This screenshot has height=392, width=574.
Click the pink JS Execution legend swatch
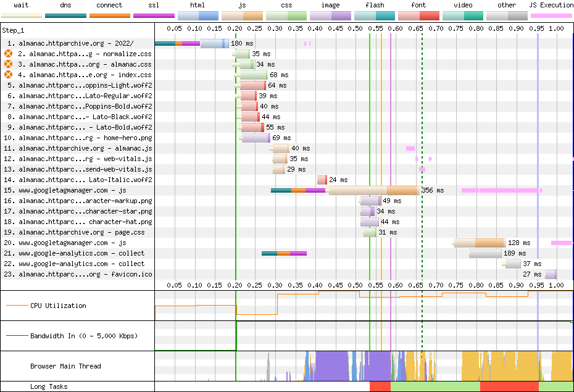tap(551, 15)
